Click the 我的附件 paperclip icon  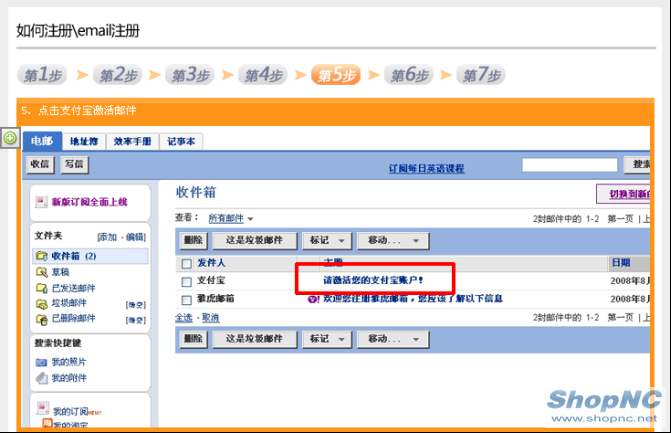(41, 378)
